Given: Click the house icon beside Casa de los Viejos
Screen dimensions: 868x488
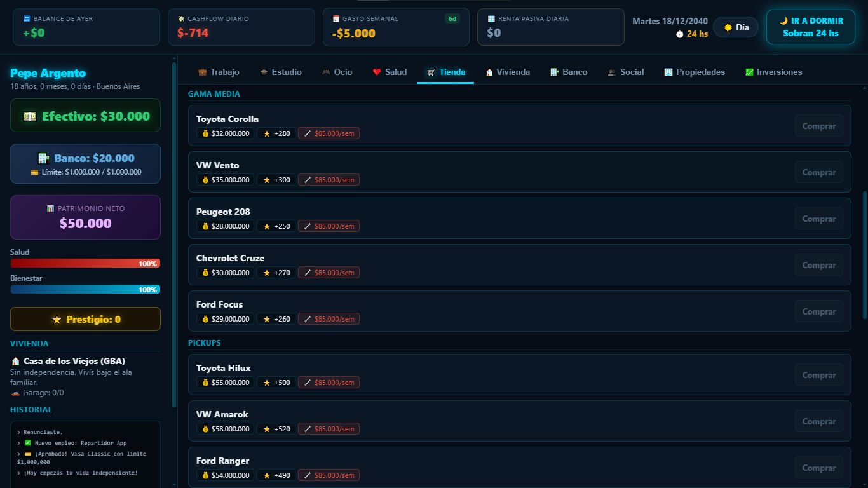Looking at the screenshot, I should [16, 361].
